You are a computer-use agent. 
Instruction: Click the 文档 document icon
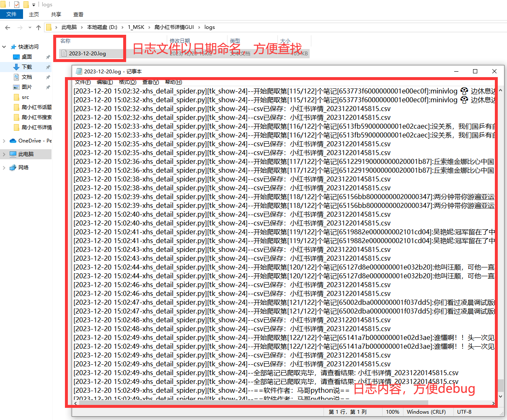[x=16, y=77]
